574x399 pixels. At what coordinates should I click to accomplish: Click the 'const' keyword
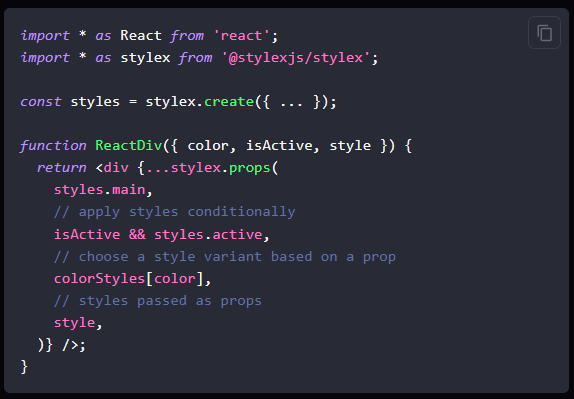[41, 102]
